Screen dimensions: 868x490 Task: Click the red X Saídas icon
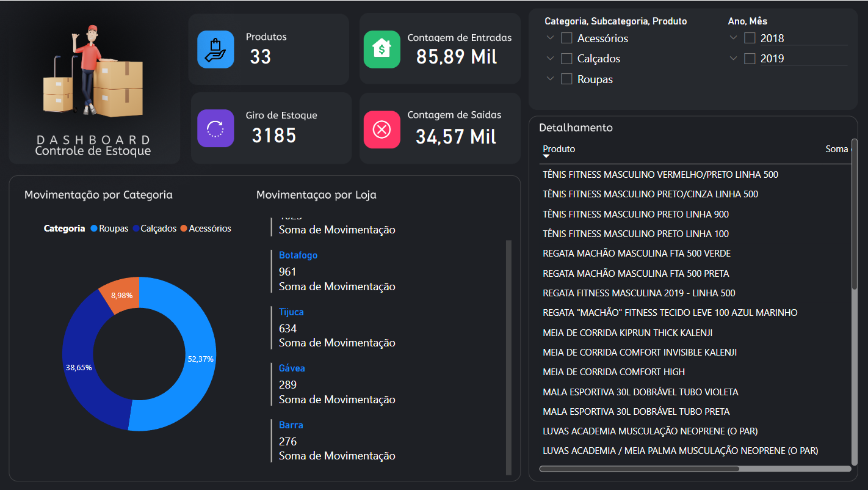382,129
